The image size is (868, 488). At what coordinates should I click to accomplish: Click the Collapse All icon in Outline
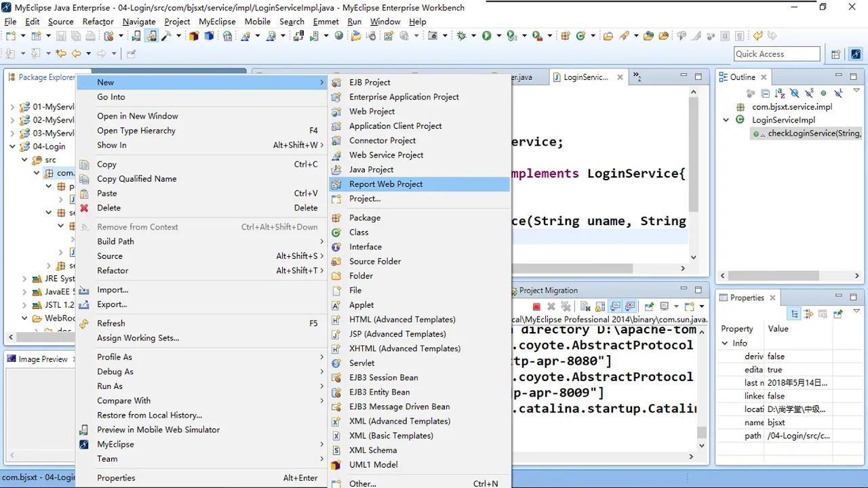coord(766,93)
